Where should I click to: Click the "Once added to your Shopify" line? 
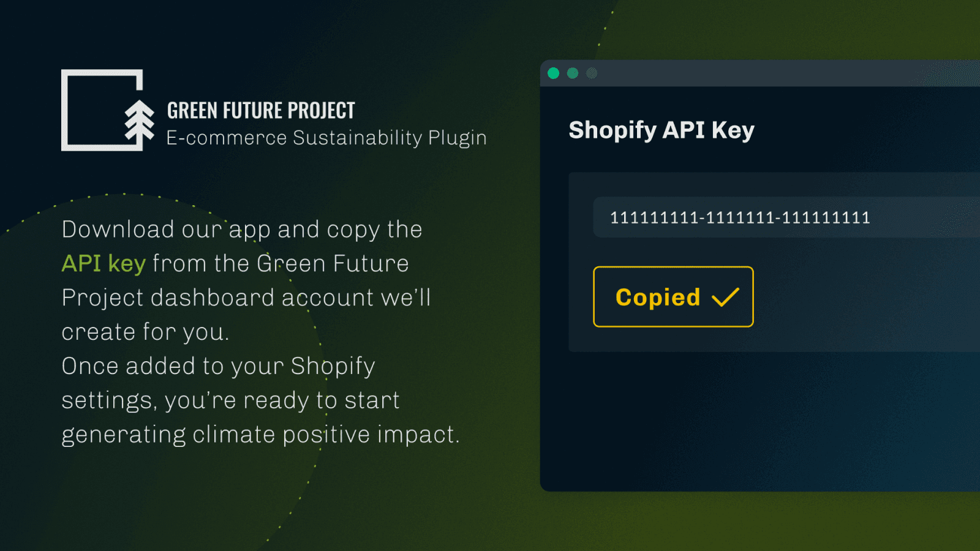click(x=218, y=366)
